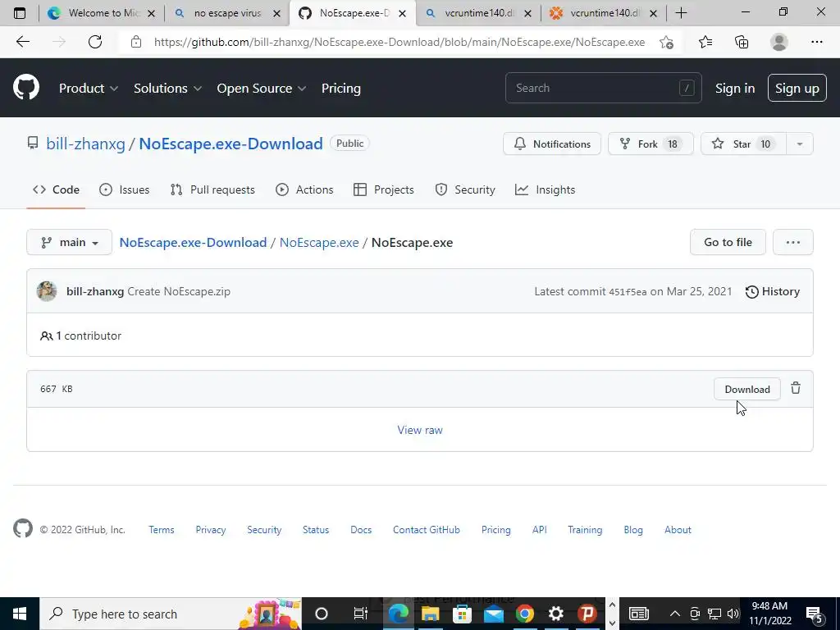Open the Collections icon in toolbar
Screen dimensions: 840x630
[742, 42]
